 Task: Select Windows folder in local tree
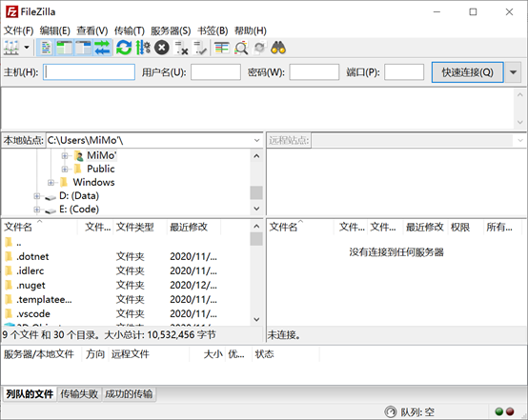click(x=93, y=183)
